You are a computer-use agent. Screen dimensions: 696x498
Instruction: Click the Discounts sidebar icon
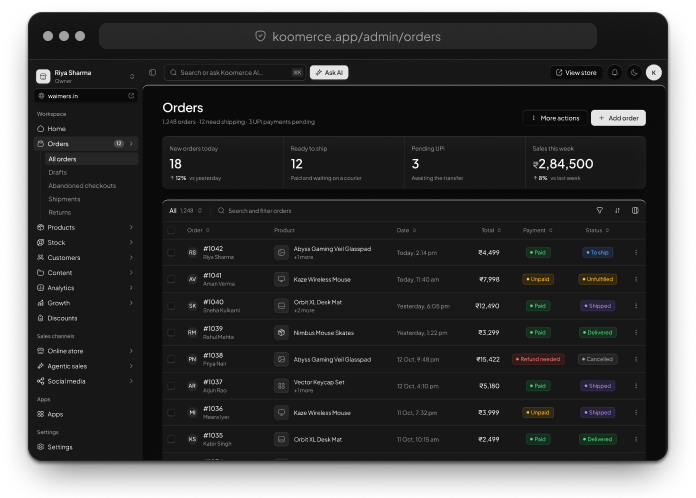click(x=40, y=318)
